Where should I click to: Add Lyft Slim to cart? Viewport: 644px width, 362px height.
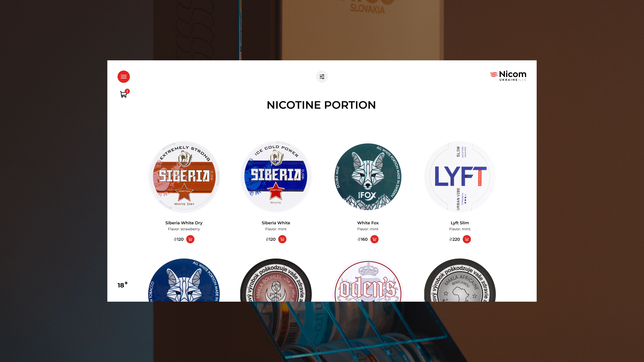click(467, 239)
